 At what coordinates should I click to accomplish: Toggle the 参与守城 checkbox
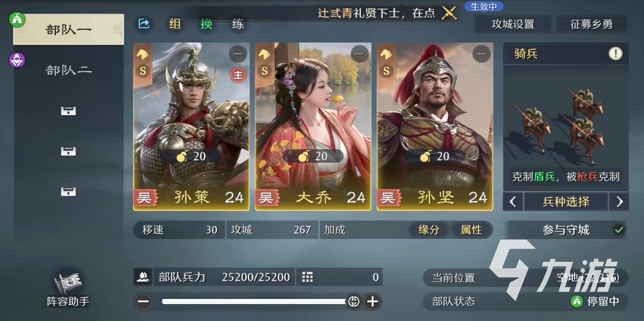click(x=619, y=230)
